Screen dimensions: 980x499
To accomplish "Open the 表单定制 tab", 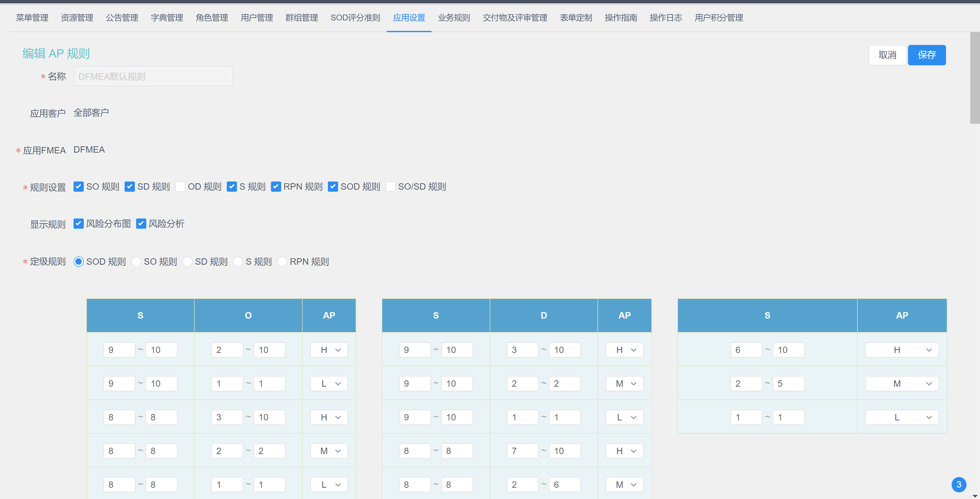I will [x=576, y=18].
